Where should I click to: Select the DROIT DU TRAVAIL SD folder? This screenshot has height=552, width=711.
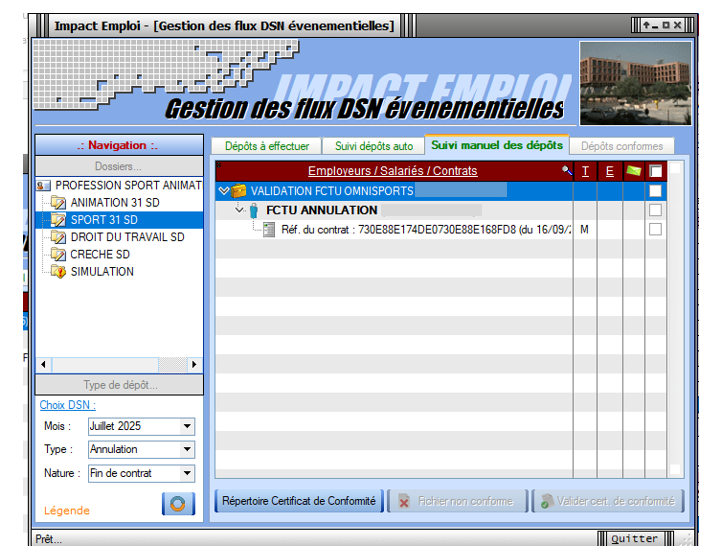pos(127,237)
